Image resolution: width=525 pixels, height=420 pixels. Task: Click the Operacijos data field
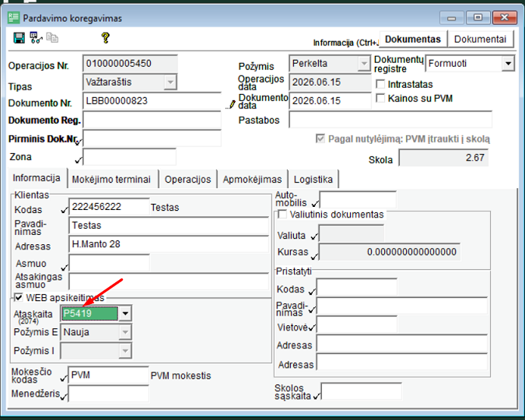coord(330,82)
